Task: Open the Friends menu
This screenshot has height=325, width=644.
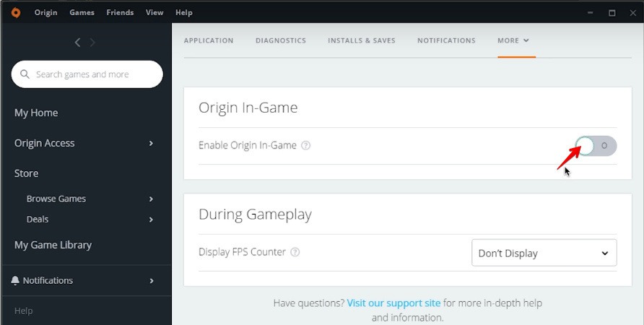Action: coord(120,13)
